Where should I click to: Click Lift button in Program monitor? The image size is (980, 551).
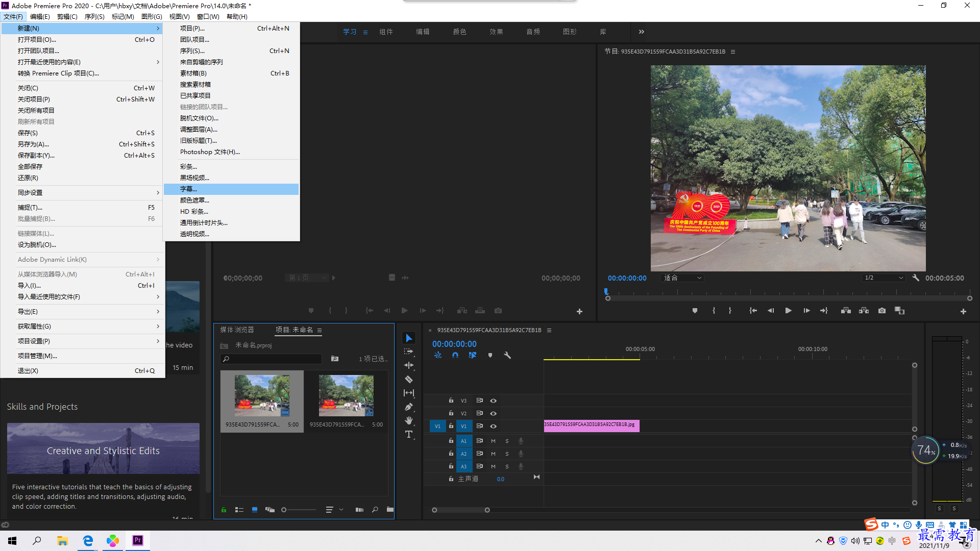click(846, 311)
